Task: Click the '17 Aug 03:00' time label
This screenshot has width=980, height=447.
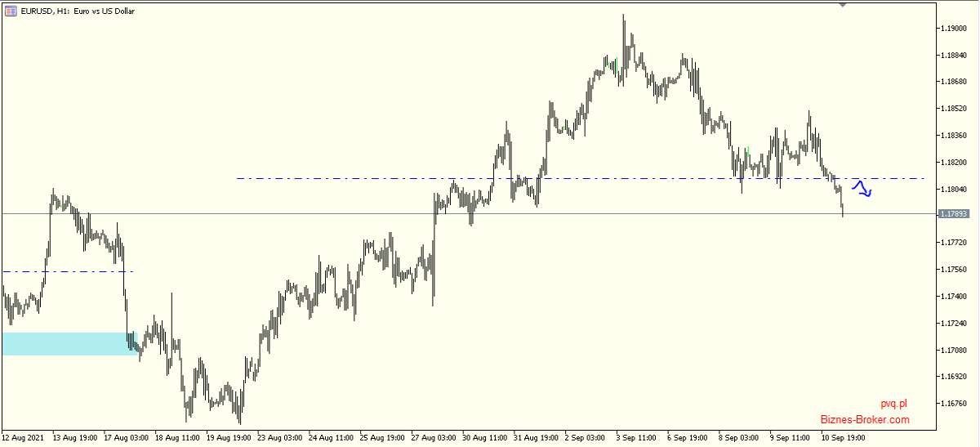Action: coord(127,438)
